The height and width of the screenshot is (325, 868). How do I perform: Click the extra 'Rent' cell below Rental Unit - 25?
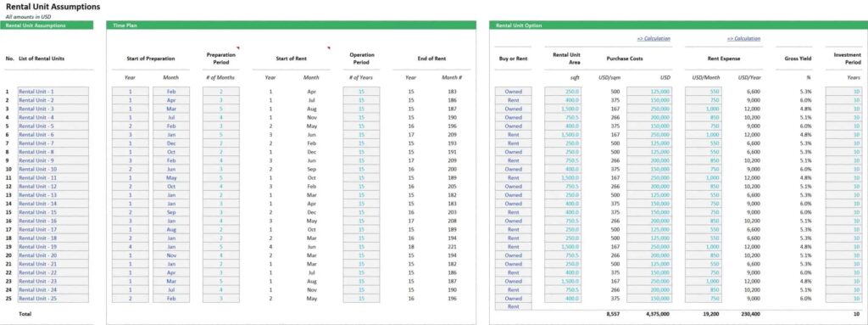coord(513,306)
